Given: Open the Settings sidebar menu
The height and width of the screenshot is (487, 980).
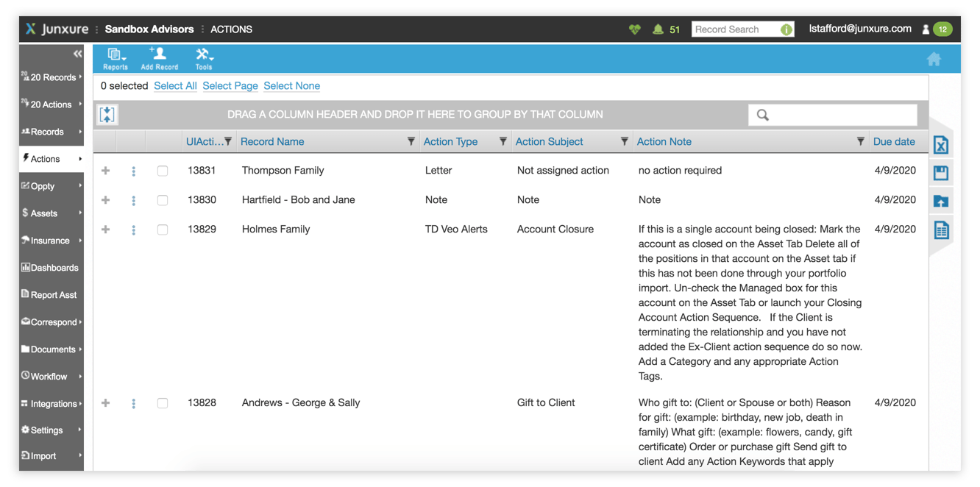Looking at the screenshot, I should (x=52, y=430).
